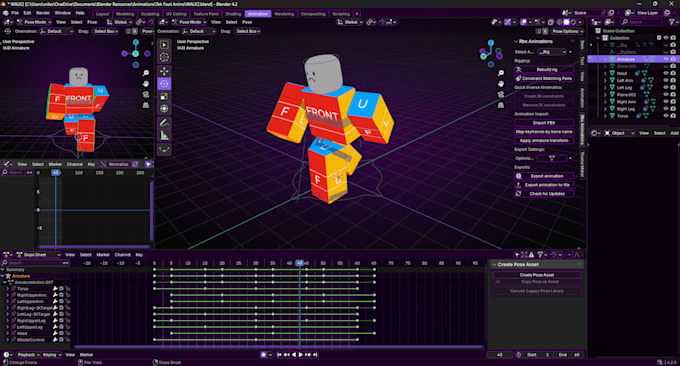Toggle mute checkbox on Torso channel
The width and height of the screenshot is (680, 366).
click(62, 288)
